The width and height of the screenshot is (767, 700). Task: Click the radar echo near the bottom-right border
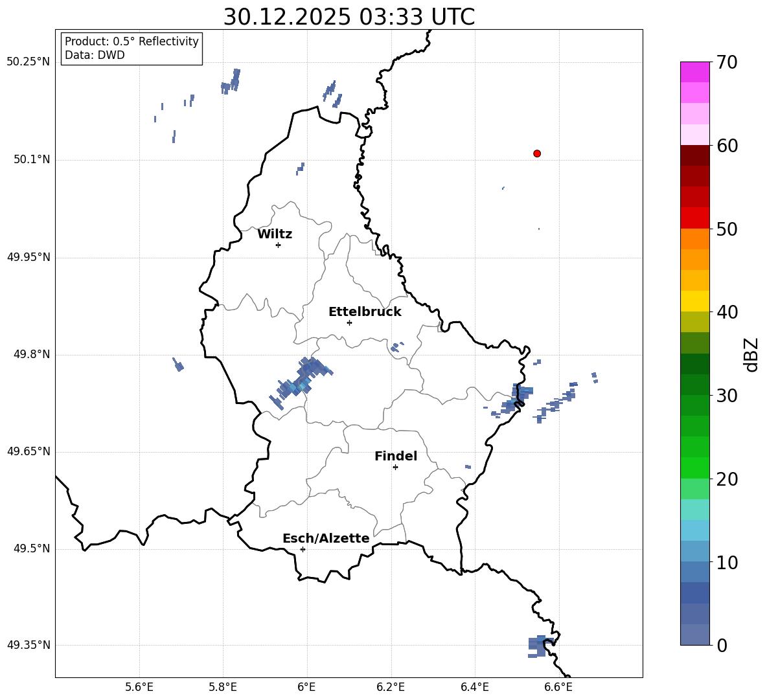click(541, 646)
